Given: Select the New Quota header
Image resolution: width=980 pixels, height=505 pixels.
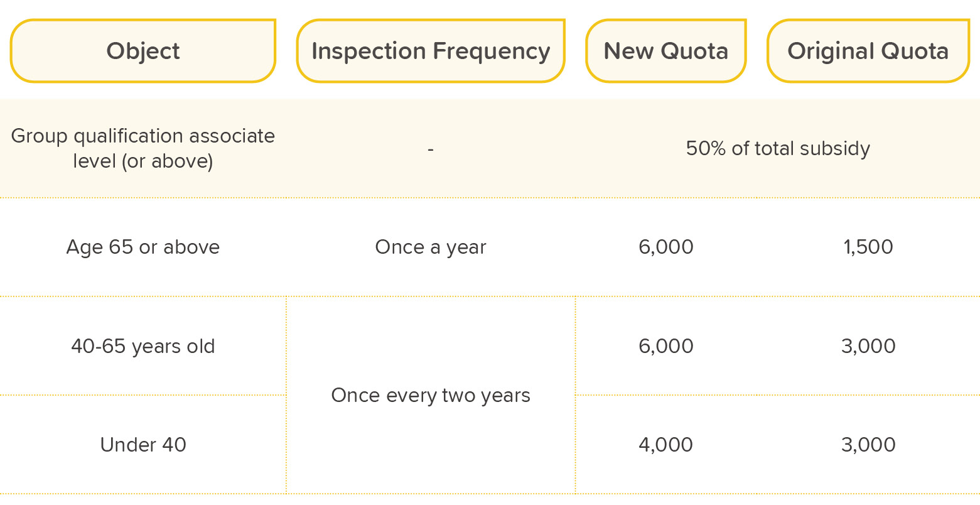Looking at the screenshot, I should (666, 51).
